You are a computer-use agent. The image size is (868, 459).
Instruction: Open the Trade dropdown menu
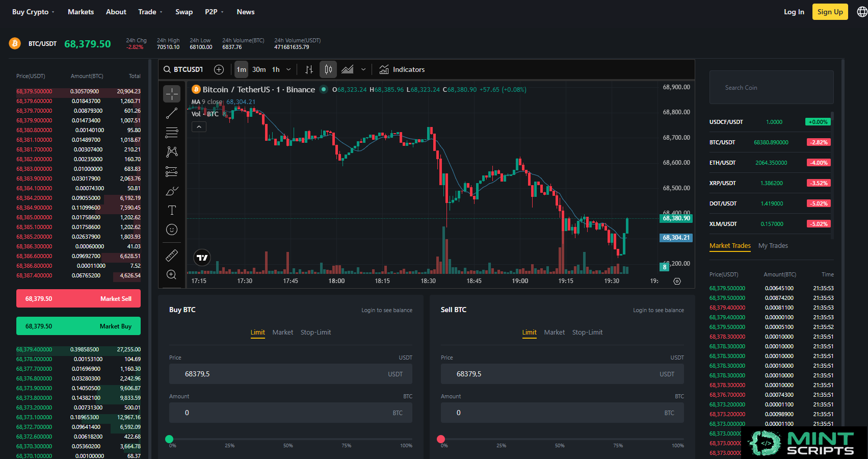pos(150,12)
